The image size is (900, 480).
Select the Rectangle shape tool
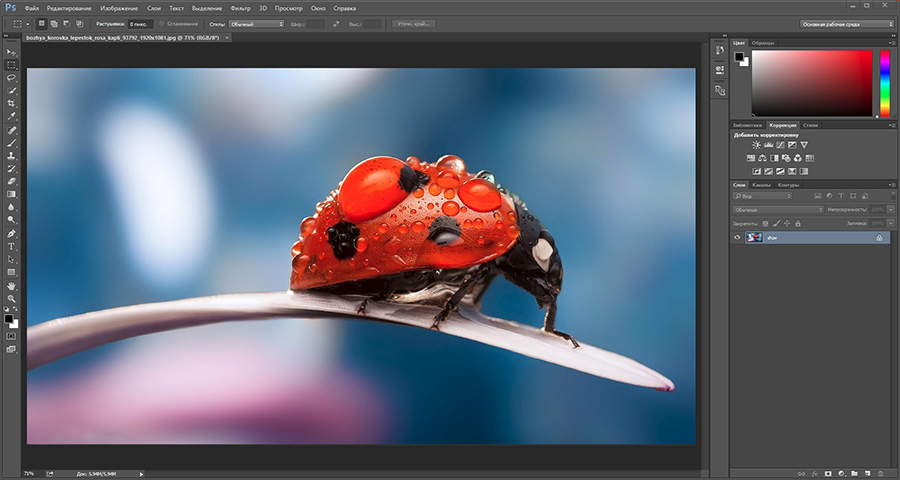point(11,272)
